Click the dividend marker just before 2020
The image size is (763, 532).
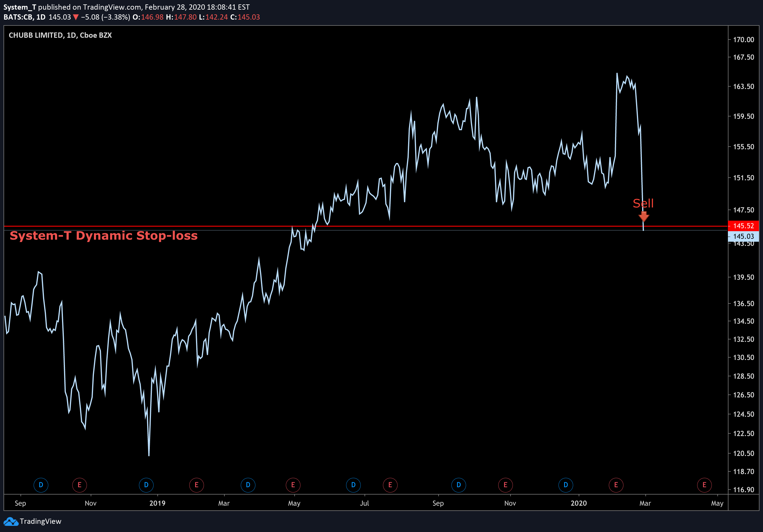pos(566,485)
